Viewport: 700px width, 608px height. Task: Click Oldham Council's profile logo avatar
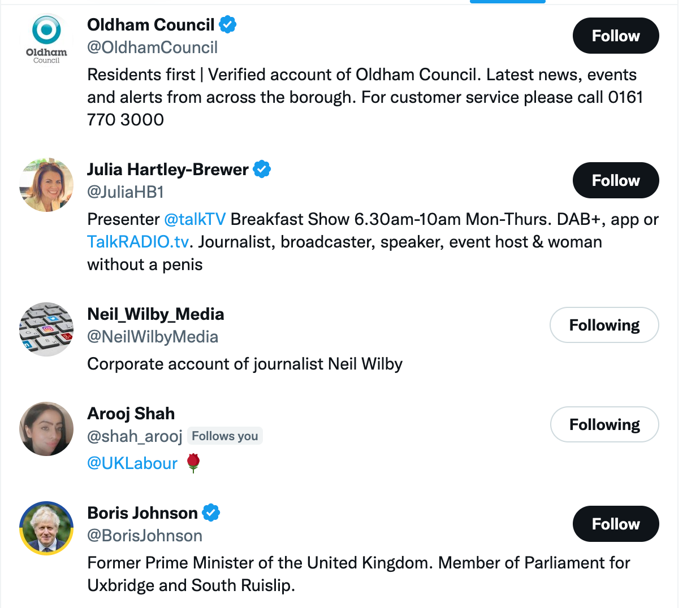point(46,40)
